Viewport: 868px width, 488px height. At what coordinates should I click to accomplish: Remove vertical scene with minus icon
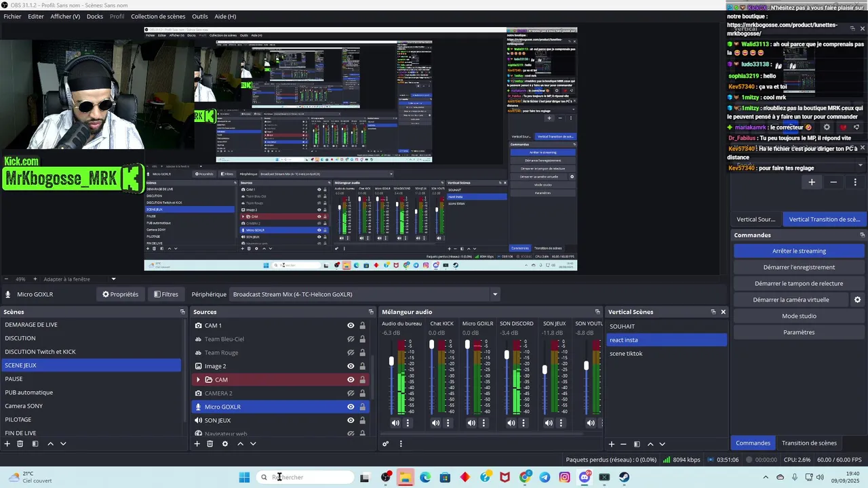(x=623, y=444)
